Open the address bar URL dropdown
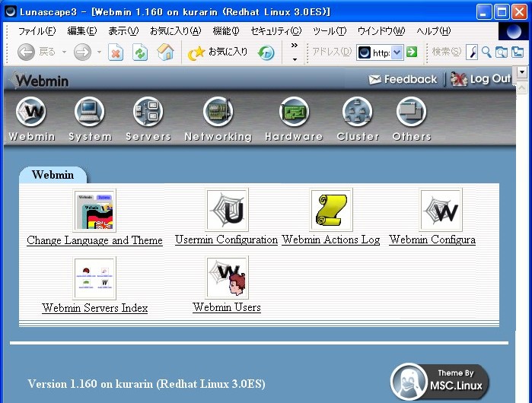The height and width of the screenshot is (403, 532). 397,52
